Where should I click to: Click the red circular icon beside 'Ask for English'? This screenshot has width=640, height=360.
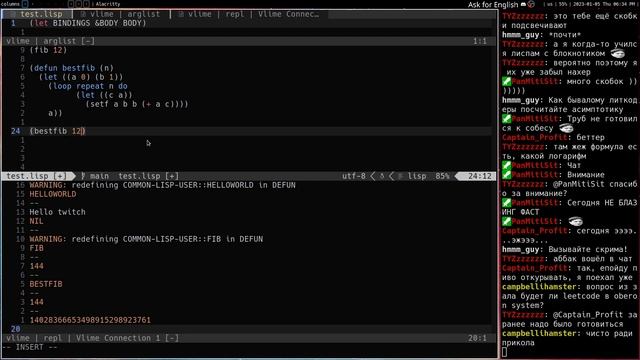point(531,4)
